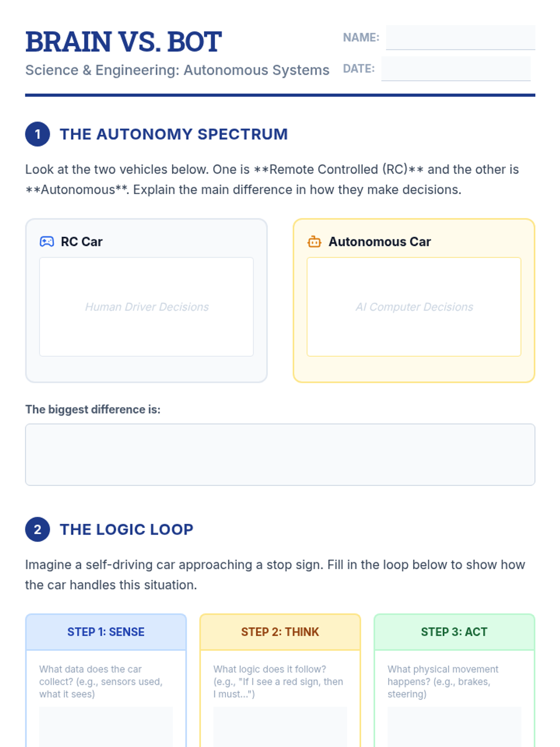Click the robot icon beside Autonomous Car
Viewport: 560px width, 747px height.
(314, 241)
